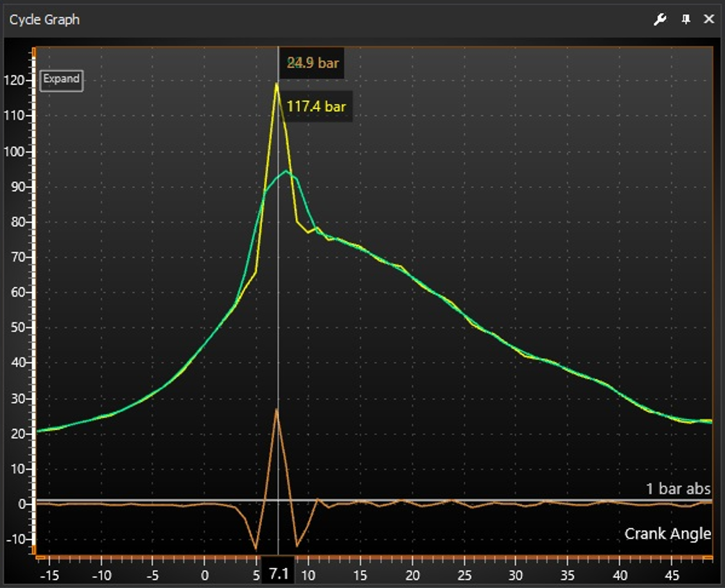725x588 pixels.
Task: Pin the Cycle Graph panel
Action: [x=686, y=19]
